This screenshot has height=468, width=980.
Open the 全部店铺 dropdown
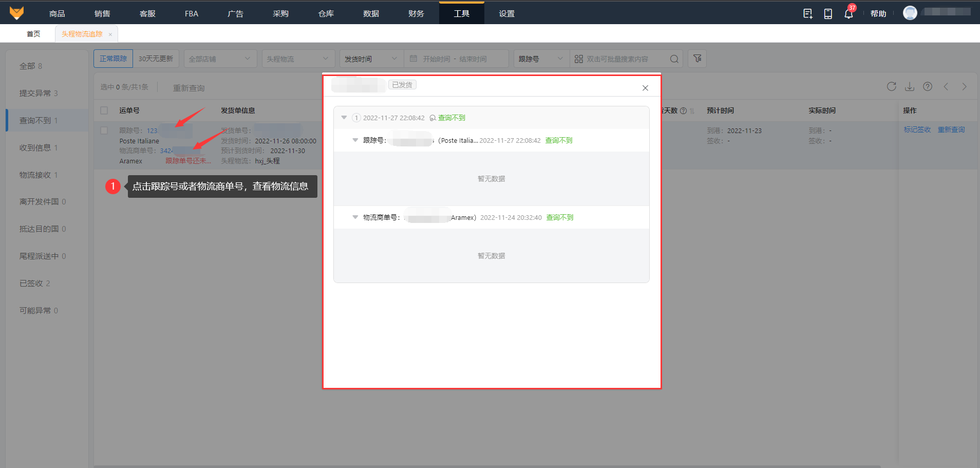220,59
